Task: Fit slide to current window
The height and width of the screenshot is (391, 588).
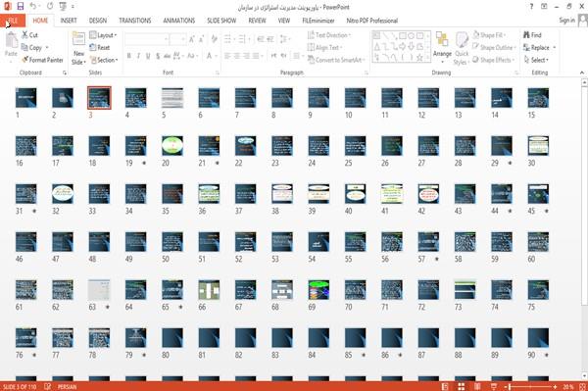Action: click(x=582, y=386)
